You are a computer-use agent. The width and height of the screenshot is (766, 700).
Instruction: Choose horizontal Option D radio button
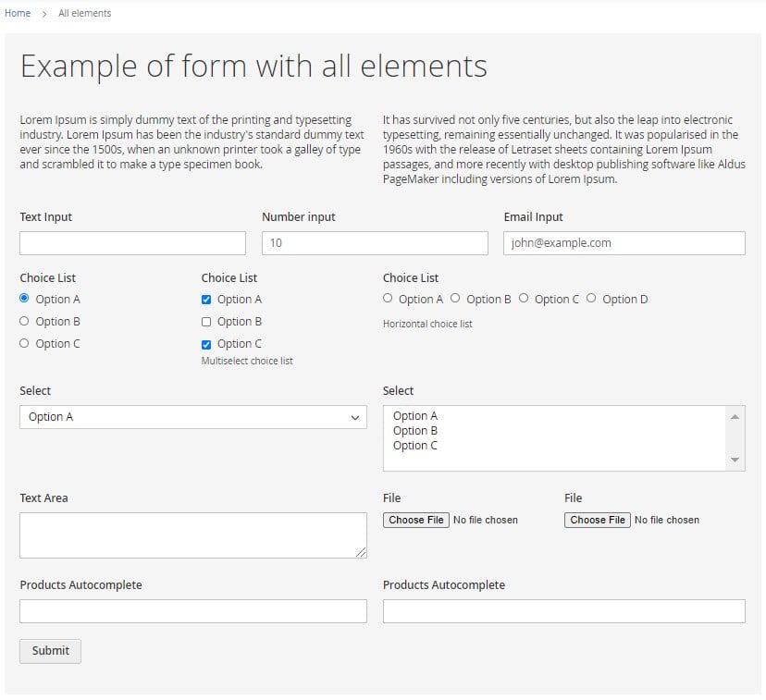tap(591, 298)
